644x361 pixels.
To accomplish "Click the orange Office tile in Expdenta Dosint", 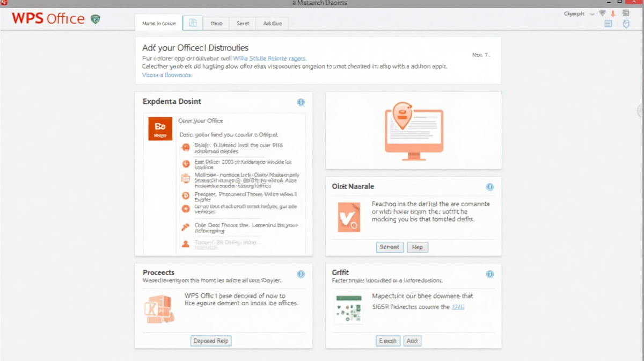I will (x=160, y=129).
